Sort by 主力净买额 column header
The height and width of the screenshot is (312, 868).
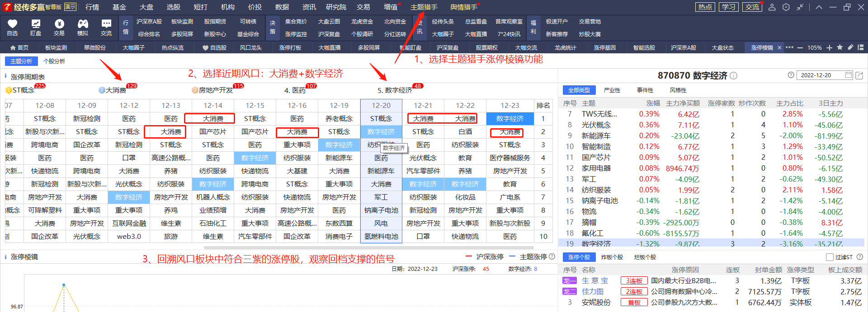[683, 103]
